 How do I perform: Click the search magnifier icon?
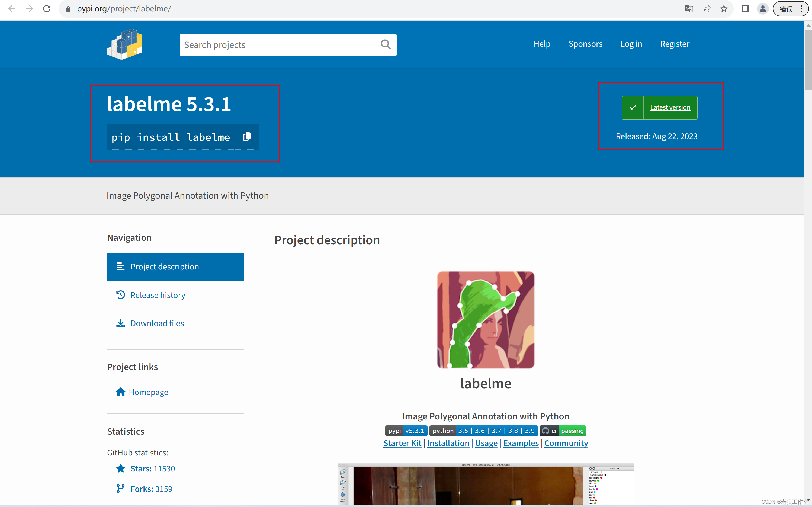(x=386, y=44)
